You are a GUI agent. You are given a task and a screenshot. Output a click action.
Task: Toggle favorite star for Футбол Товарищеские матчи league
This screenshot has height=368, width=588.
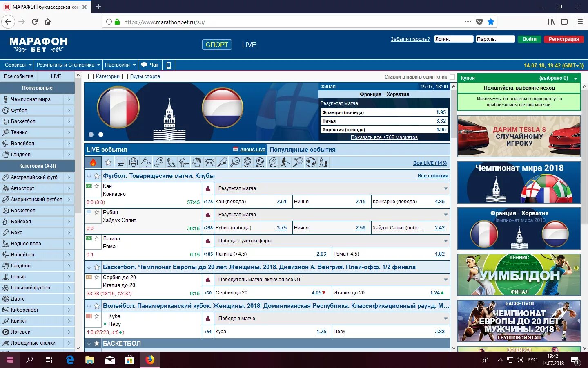tap(97, 176)
